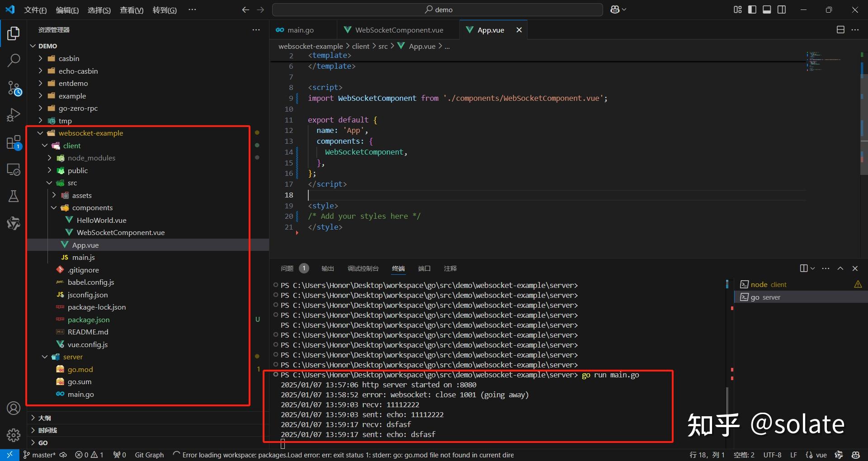Split the editor using the tab bar icon
Viewport: 868px width, 461px height.
tap(840, 29)
